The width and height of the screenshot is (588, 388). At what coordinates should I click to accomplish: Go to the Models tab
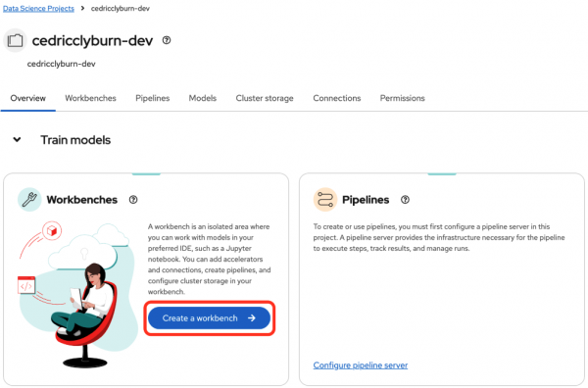[x=203, y=98]
